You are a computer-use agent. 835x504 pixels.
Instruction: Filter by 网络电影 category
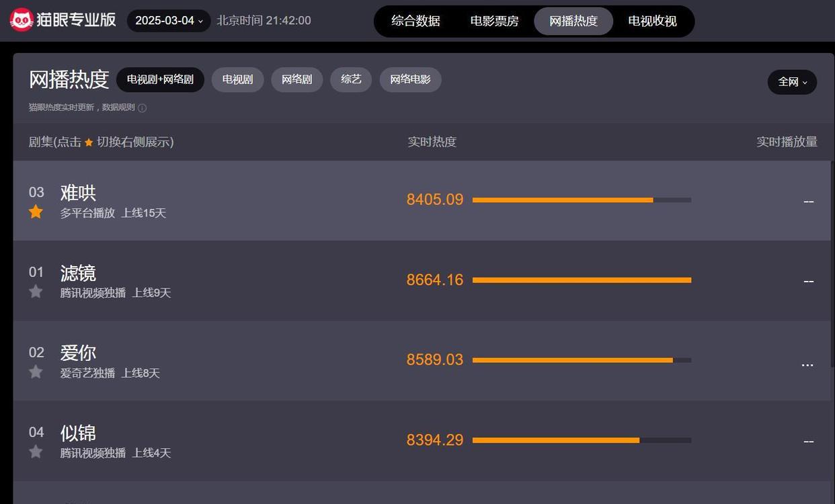coord(410,79)
